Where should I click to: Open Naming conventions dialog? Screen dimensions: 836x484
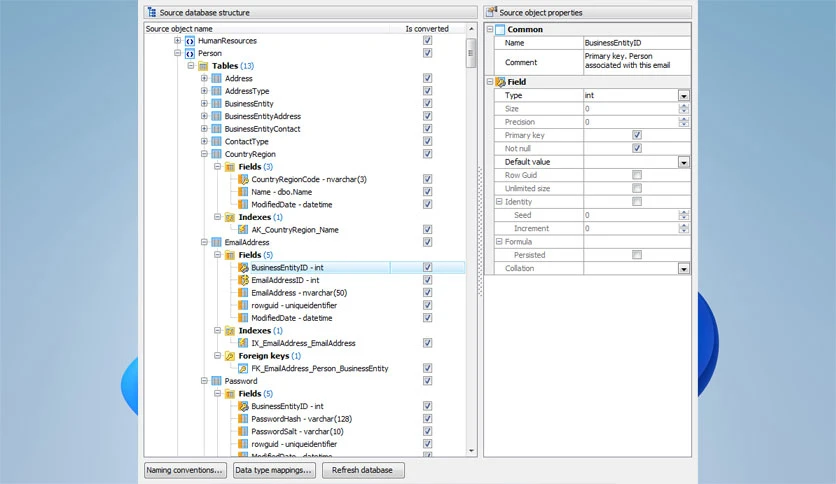click(185, 470)
